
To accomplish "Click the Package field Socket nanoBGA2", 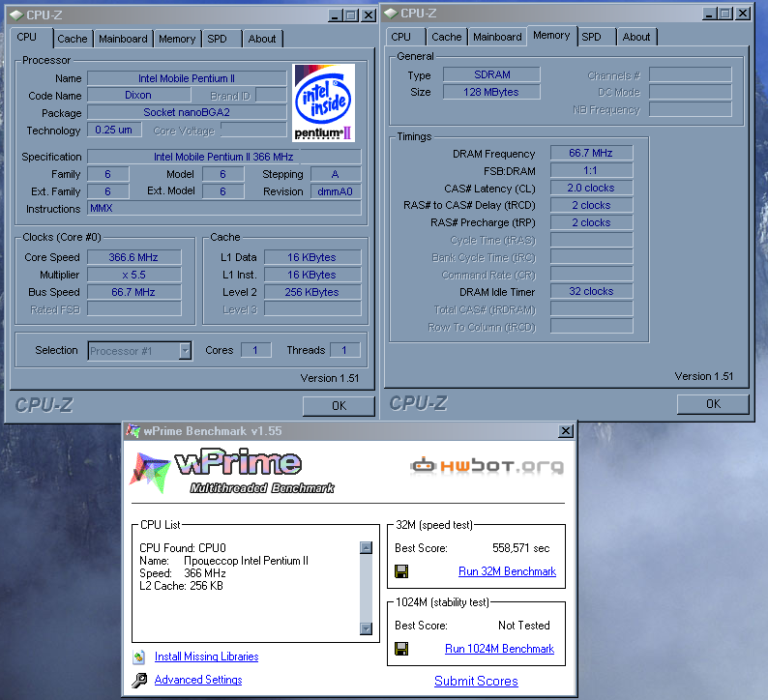I will coord(187,112).
